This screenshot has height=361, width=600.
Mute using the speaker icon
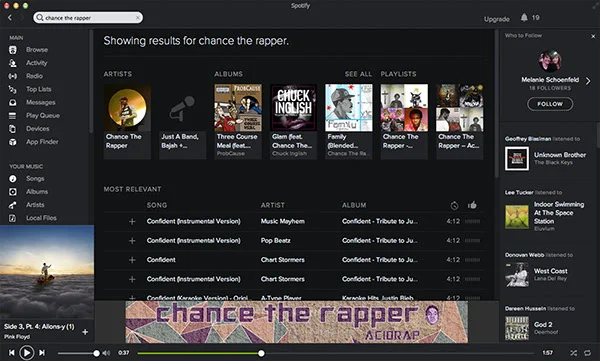(106, 353)
